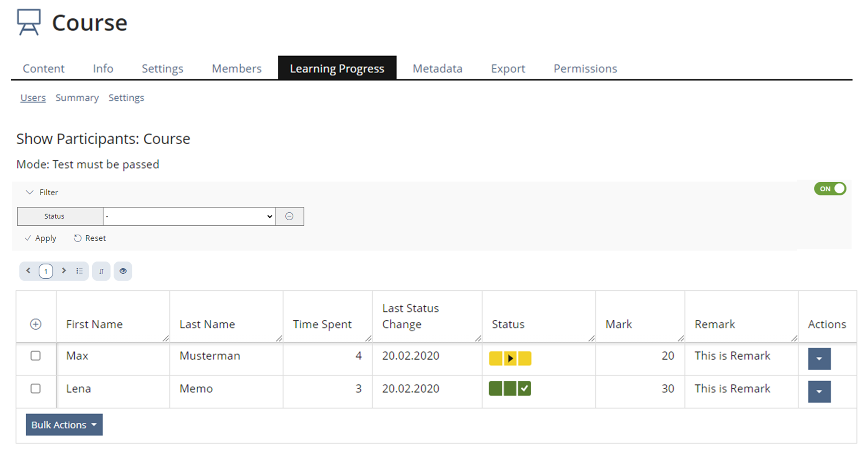
Task: Open rows-per-page list icon
Action: coord(80,271)
